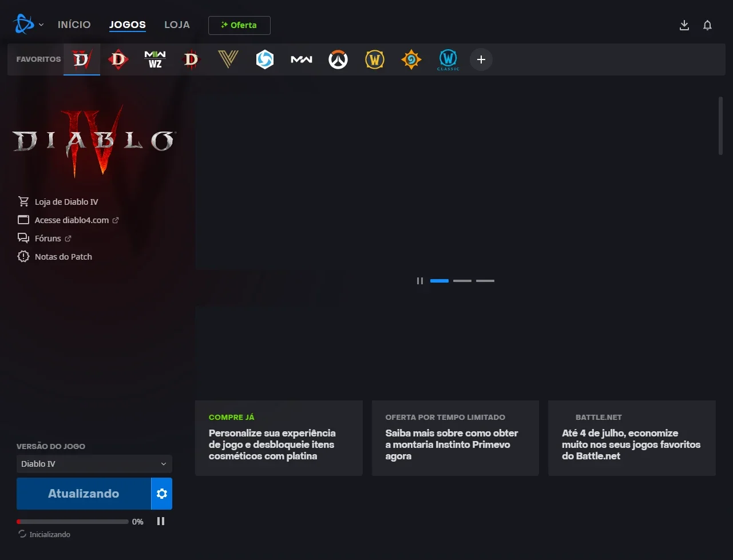Click the Diablo IV logo artwork

pyautogui.click(x=94, y=141)
